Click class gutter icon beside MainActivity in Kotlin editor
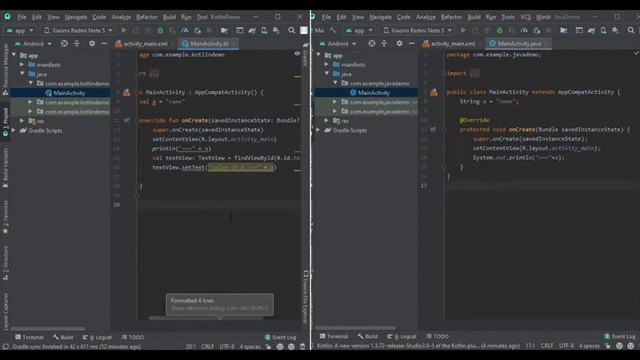This screenshot has height=360, width=640. coord(127,93)
